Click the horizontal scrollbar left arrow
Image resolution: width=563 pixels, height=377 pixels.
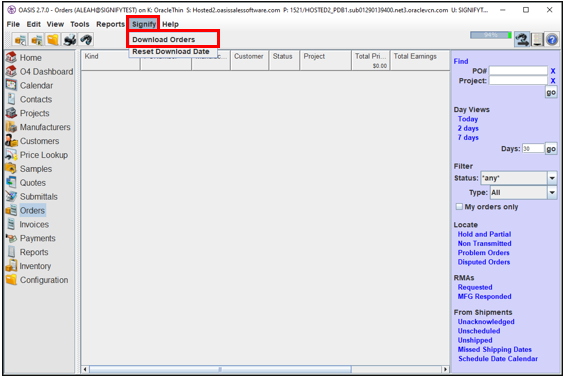(x=85, y=369)
